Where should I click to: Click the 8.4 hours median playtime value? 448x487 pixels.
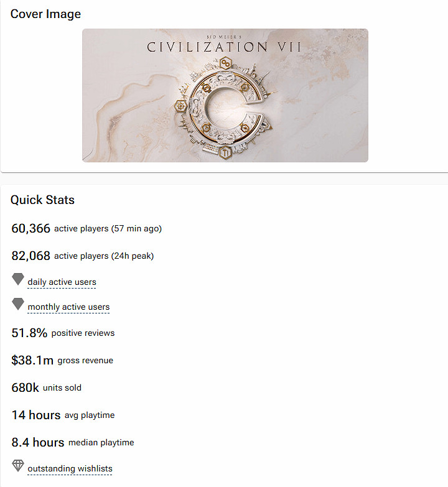[x=37, y=443]
